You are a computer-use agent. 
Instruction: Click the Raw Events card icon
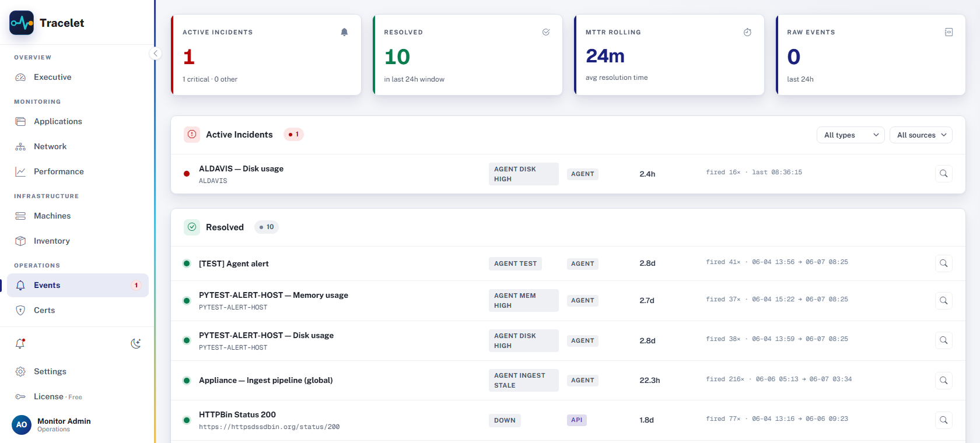(949, 32)
